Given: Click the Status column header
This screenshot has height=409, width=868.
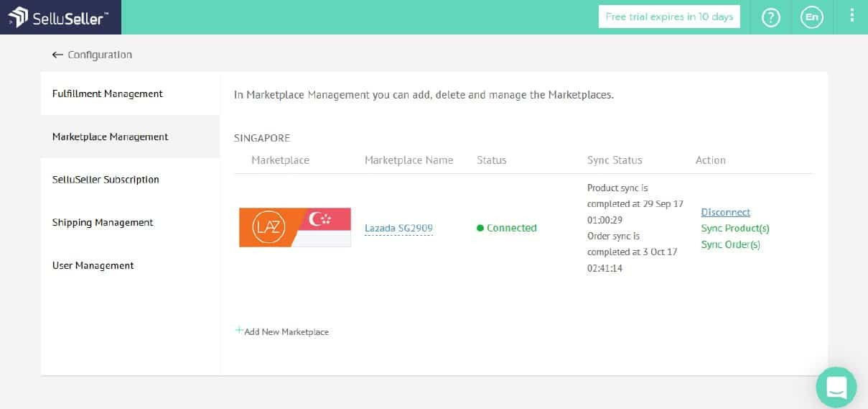Looking at the screenshot, I should 492,160.
